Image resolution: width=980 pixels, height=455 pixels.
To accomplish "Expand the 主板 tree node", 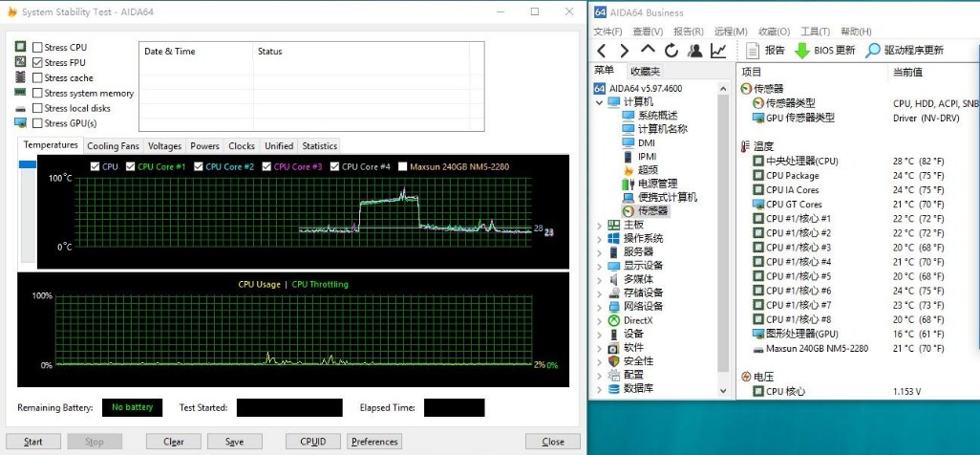I will click(600, 225).
